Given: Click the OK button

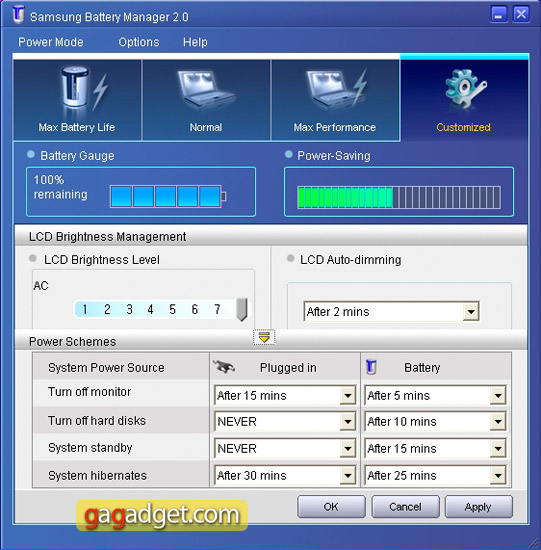Looking at the screenshot, I should pos(331,507).
